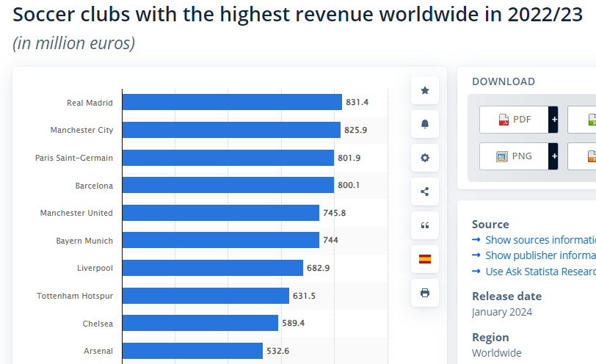Click the 'Manchester United' axis label
The image size is (596, 364).
76,213
